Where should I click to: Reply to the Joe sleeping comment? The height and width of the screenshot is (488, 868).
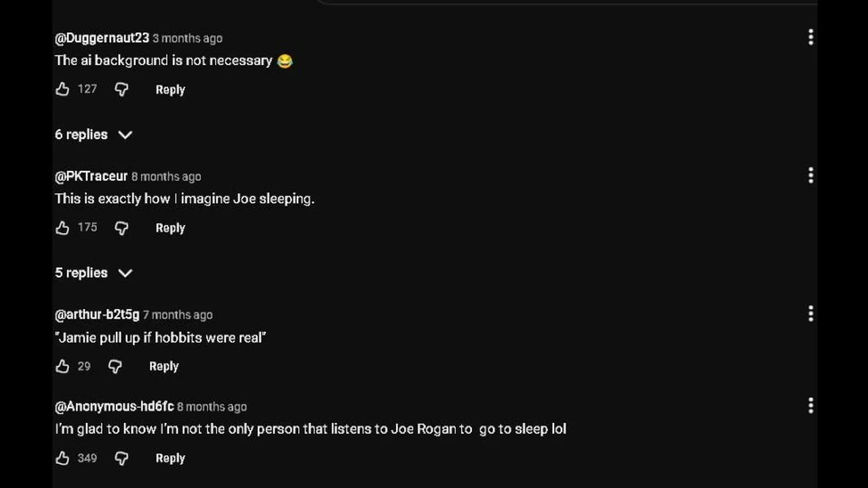coord(170,228)
